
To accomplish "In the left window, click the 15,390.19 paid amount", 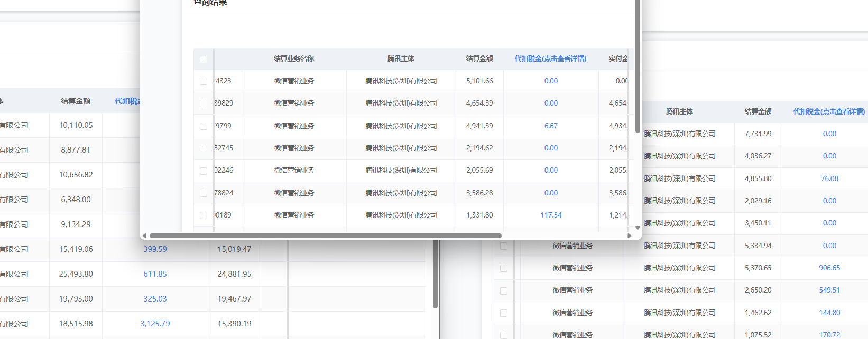I will [234, 323].
